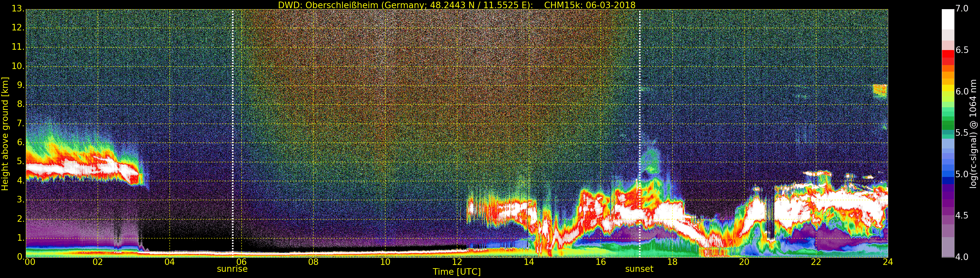
Task: Select the sunset dotted vertical line marker
Action: coord(640,133)
